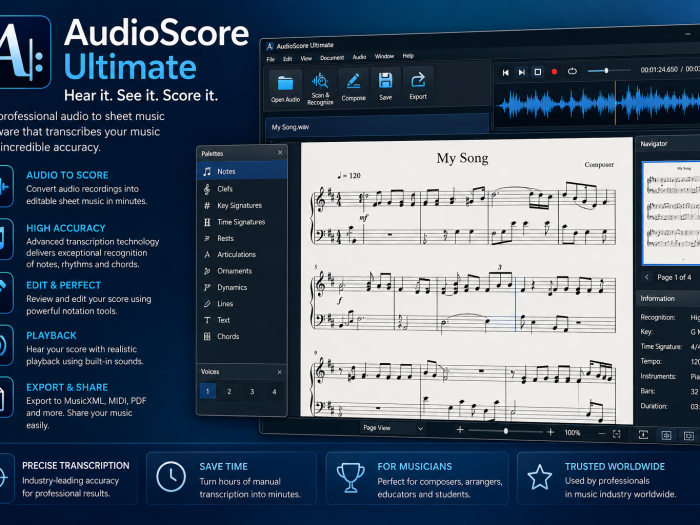Click the Page 1 of 4 label

tap(674, 277)
